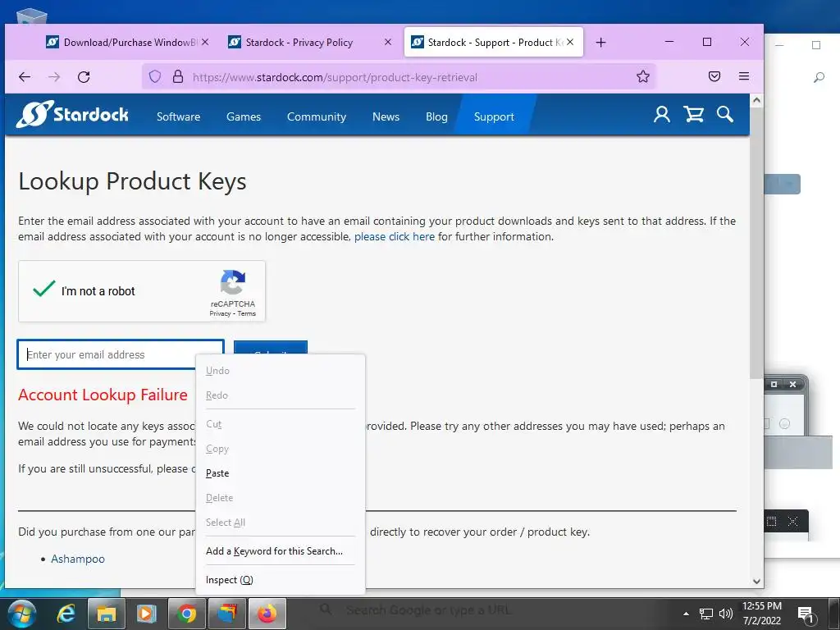
Task: Focus the email address input field
Action: click(x=121, y=354)
